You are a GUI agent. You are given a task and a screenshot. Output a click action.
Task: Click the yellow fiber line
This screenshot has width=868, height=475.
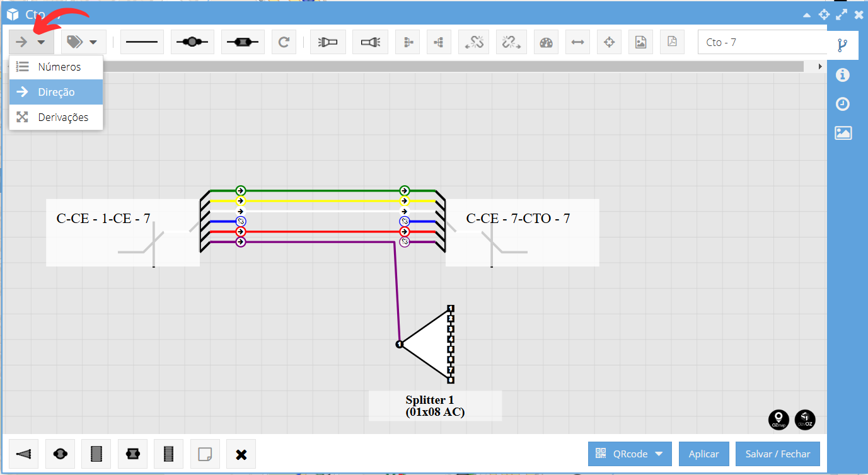[321, 201]
